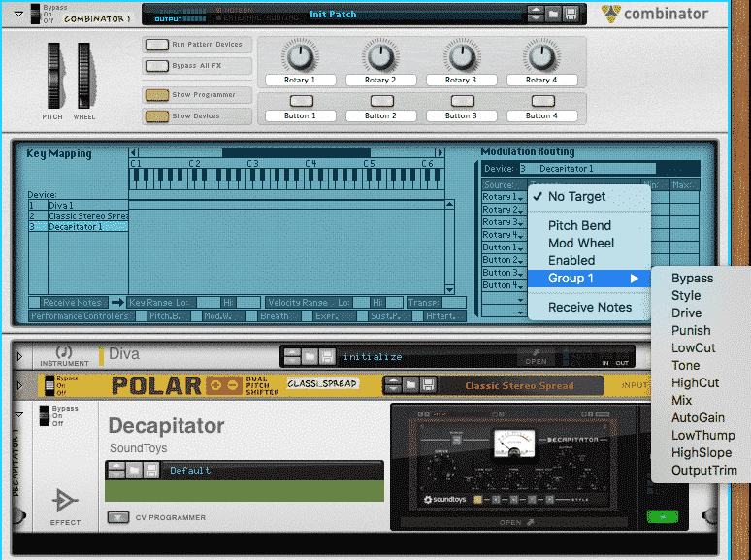751x560 pixels.
Task: Open the Button 1 source dropdown
Action: click(x=503, y=247)
